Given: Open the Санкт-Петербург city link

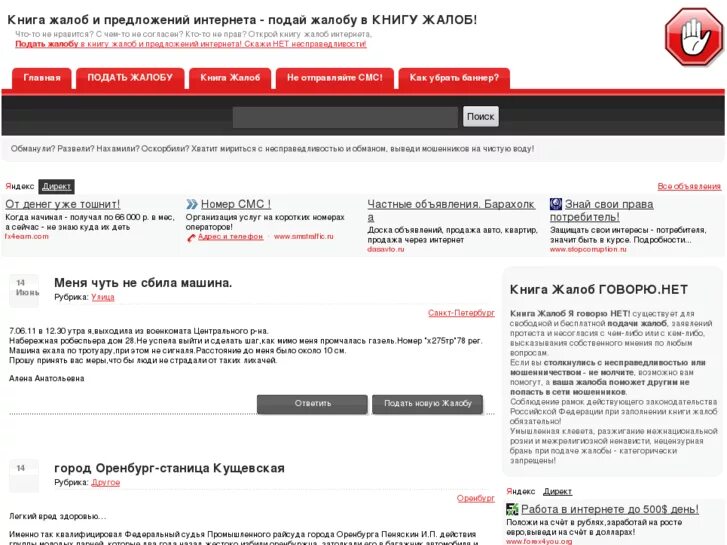Looking at the screenshot, I should tap(461, 313).
